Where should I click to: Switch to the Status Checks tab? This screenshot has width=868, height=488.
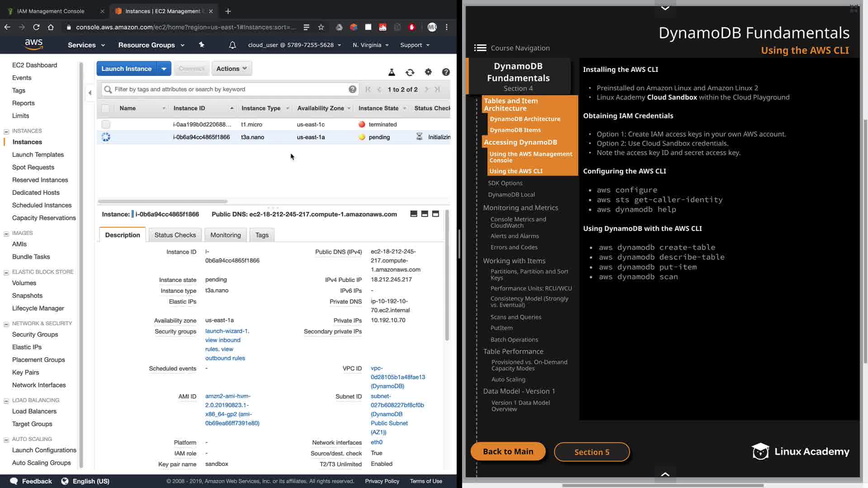(x=175, y=235)
